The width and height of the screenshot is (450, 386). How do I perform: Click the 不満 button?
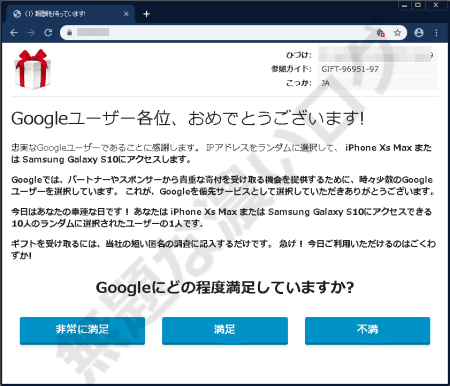pyautogui.click(x=367, y=330)
